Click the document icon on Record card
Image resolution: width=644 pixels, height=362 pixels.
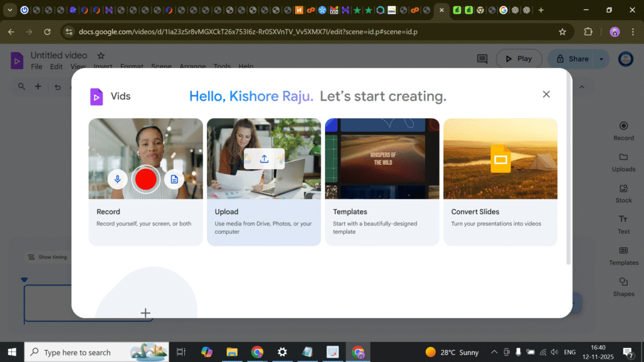(174, 179)
